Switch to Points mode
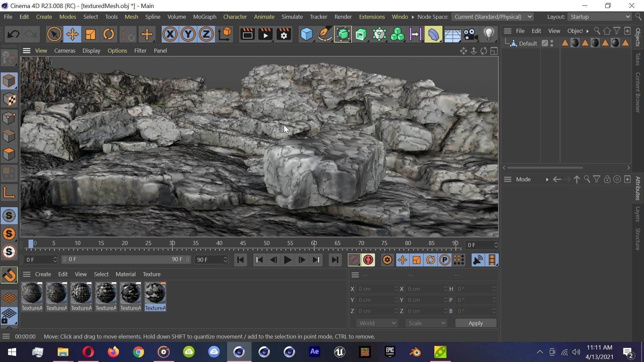Image resolution: width=644 pixels, height=362 pixels. pyautogui.click(x=9, y=118)
